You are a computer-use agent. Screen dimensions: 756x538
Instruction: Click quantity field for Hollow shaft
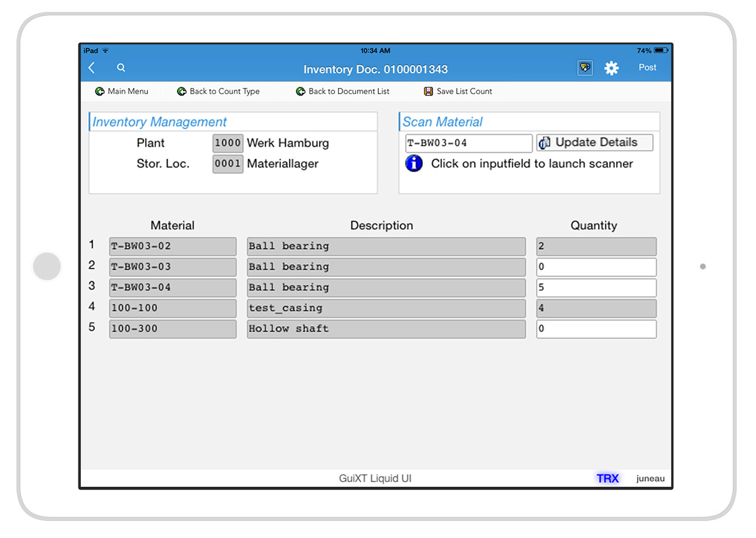pyautogui.click(x=596, y=329)
